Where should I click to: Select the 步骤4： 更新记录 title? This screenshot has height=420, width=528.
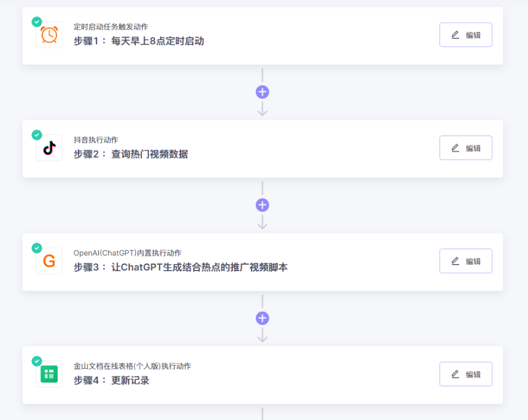111,380
